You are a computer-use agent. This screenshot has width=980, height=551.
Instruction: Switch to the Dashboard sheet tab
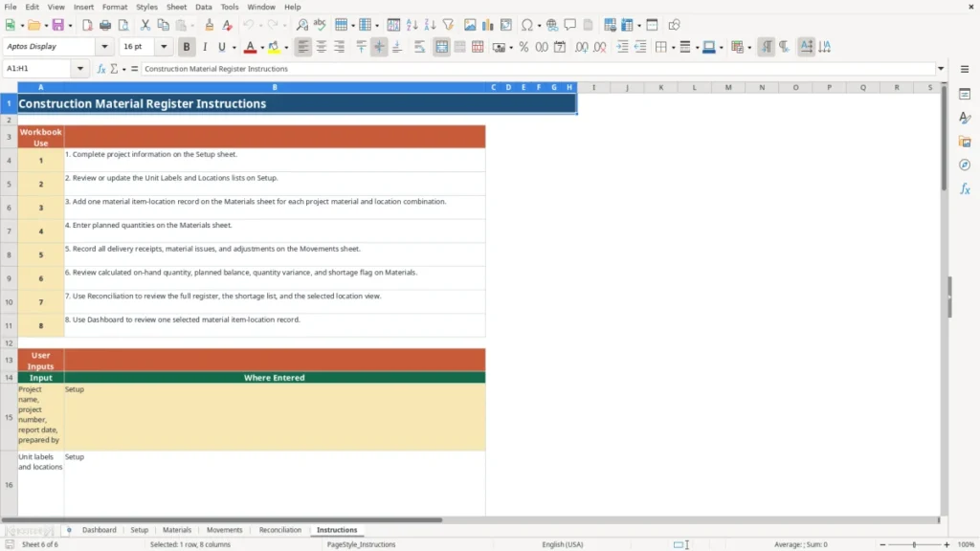100,530
